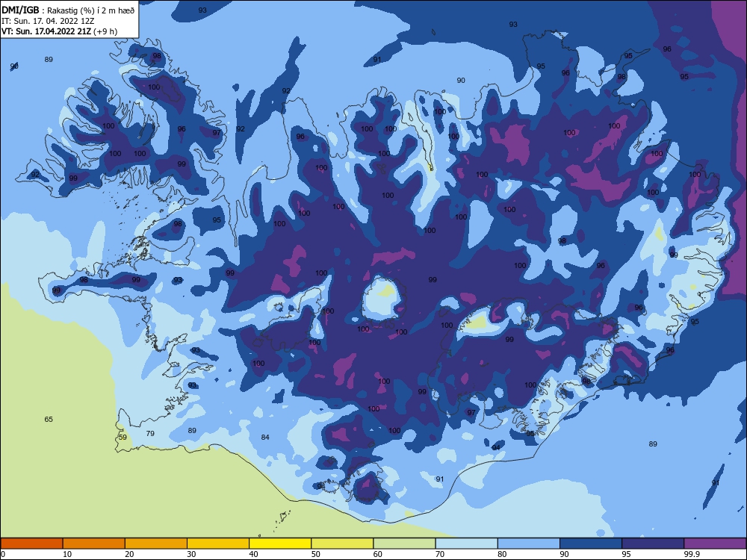Click the legend scale label 40
The image size is (747, 560).
[253, 554]
